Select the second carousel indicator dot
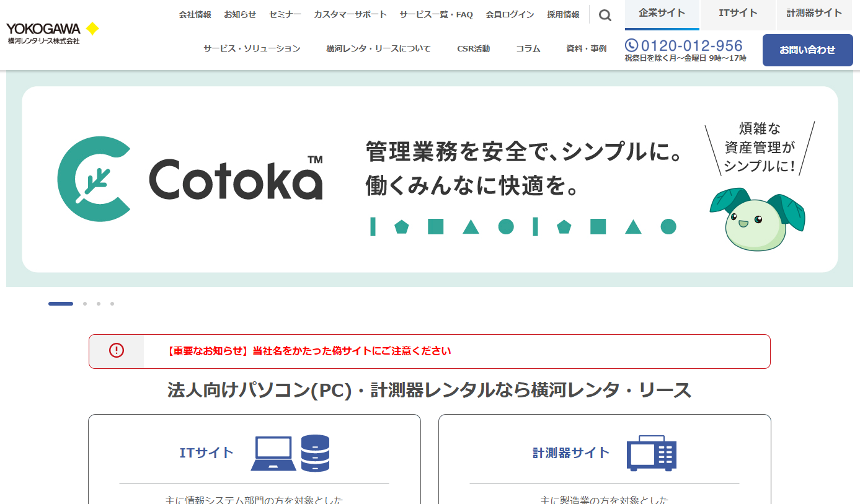 (84, 304)
